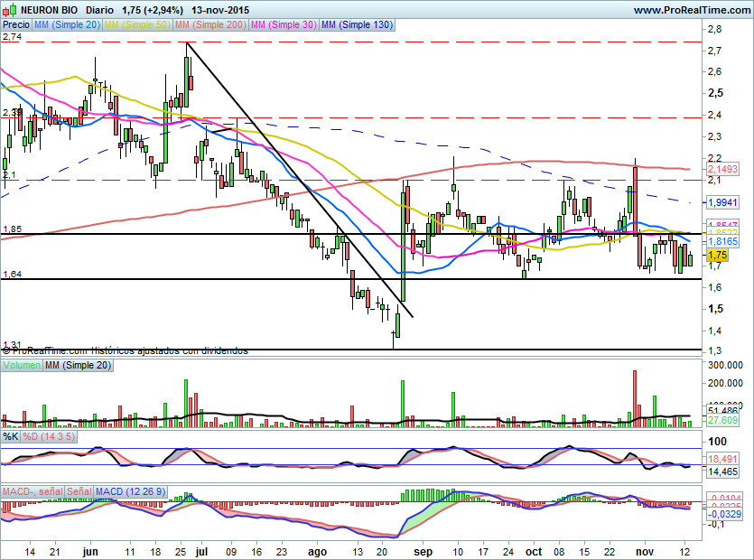The image size is (754, 560).
Task: Select the Precio legend label
Action: (x=15, y=25)
